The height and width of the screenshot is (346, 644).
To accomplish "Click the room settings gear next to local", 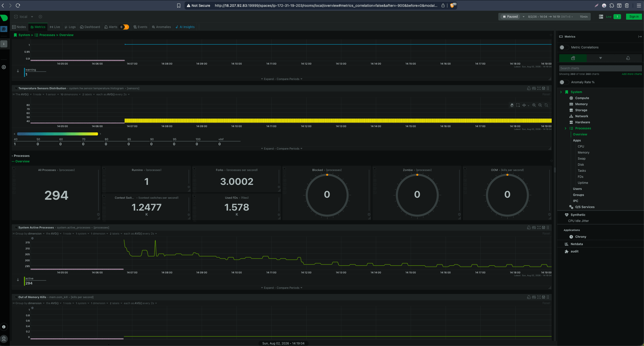I will click(x=40, y=17).
